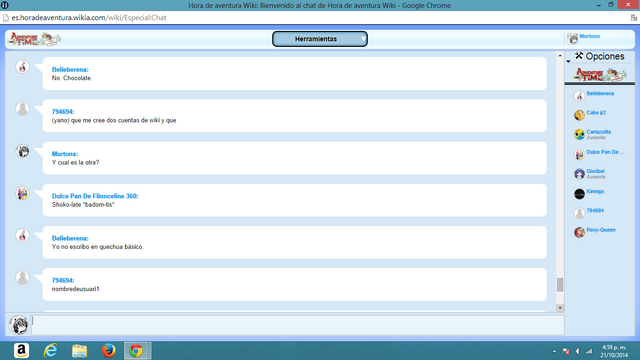This screenshot has width=640, height=360.
Task: Click 794694 name above '(yano) que me cree' message
Action: coord(63,112)
